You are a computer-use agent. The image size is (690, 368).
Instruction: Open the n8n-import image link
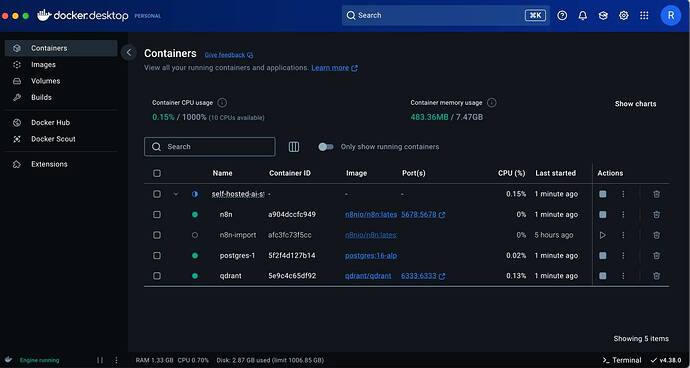(x=371, y=235)
